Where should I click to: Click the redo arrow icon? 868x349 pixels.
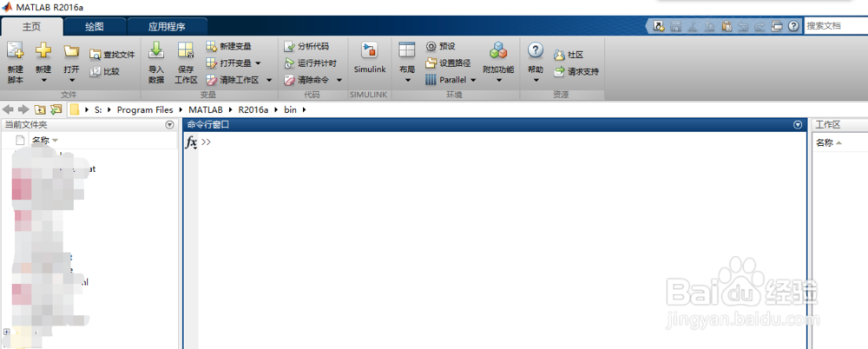tap(759, 25)
